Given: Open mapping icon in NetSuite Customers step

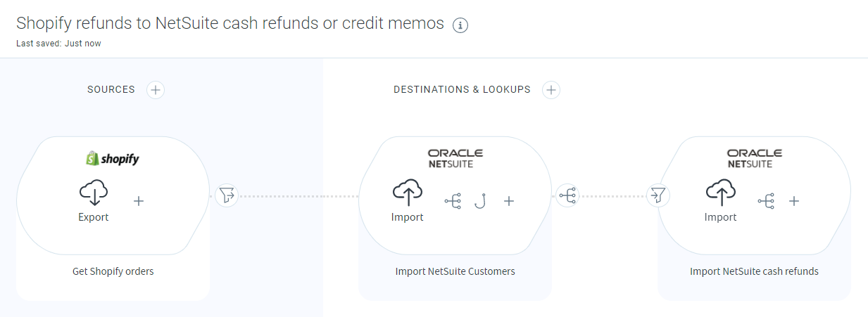Looking at the screenshot, I should coord(453,201).
